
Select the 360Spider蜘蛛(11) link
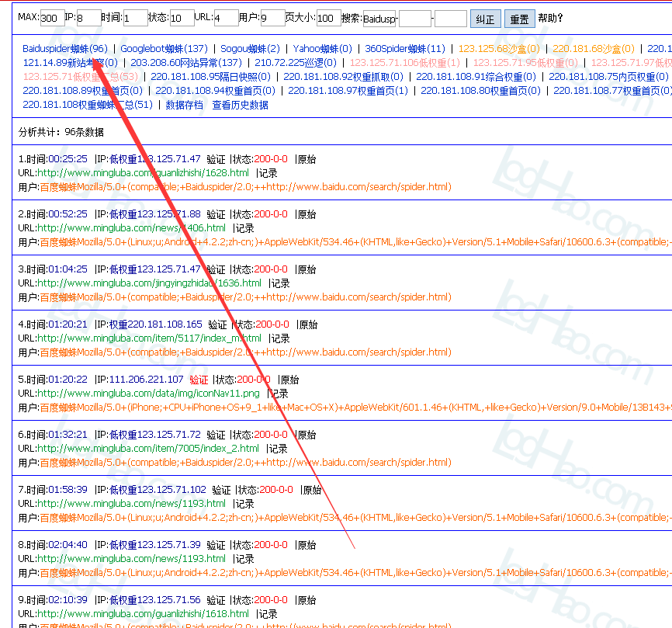tap(405, 48)
